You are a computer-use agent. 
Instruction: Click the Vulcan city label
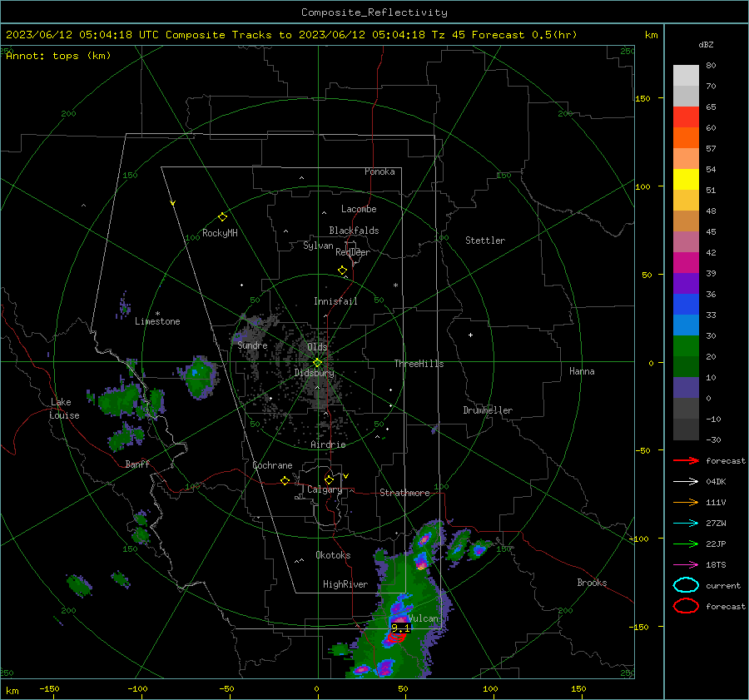click(x=424, y=618)
